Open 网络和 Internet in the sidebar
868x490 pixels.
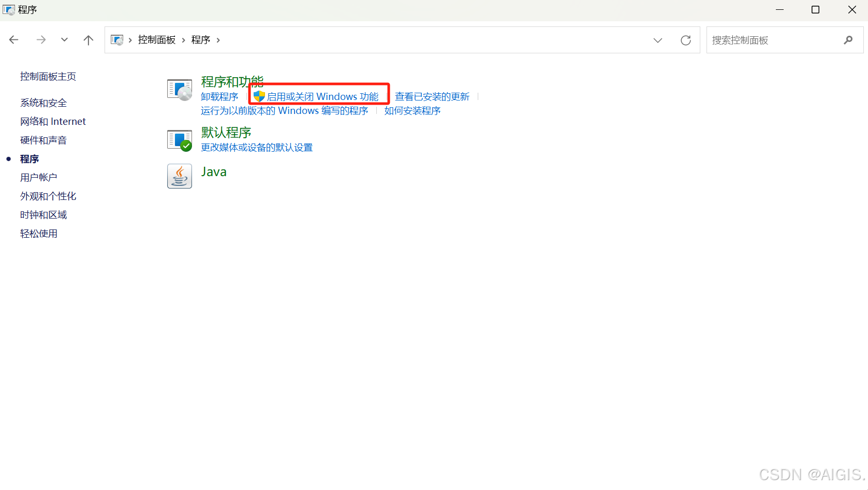(53, 122)
